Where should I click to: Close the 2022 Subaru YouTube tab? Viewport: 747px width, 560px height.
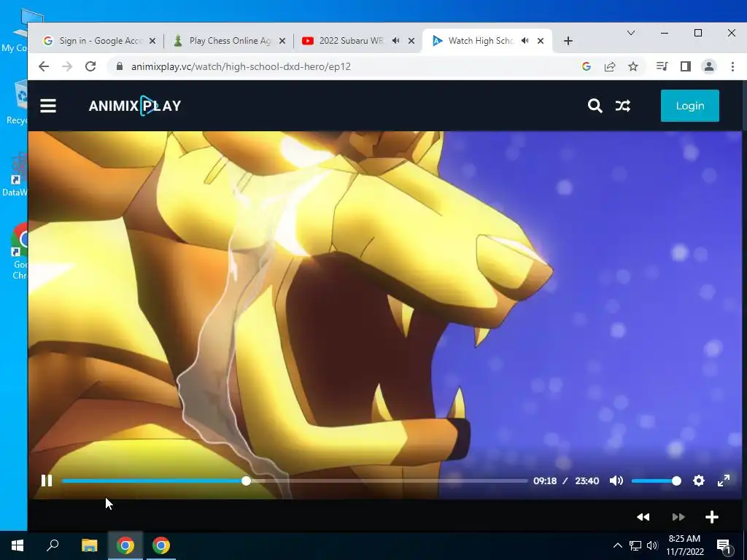click(411, 41)
